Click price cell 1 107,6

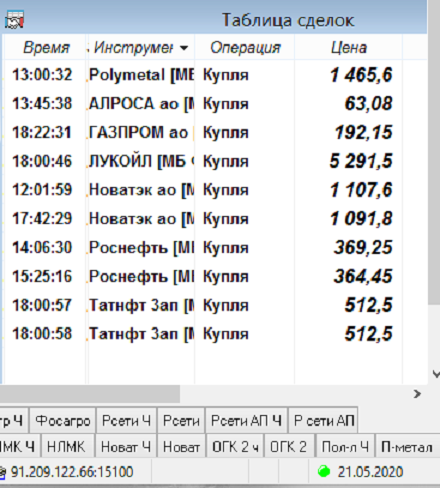pyautogui.click(x=361, y=190)
